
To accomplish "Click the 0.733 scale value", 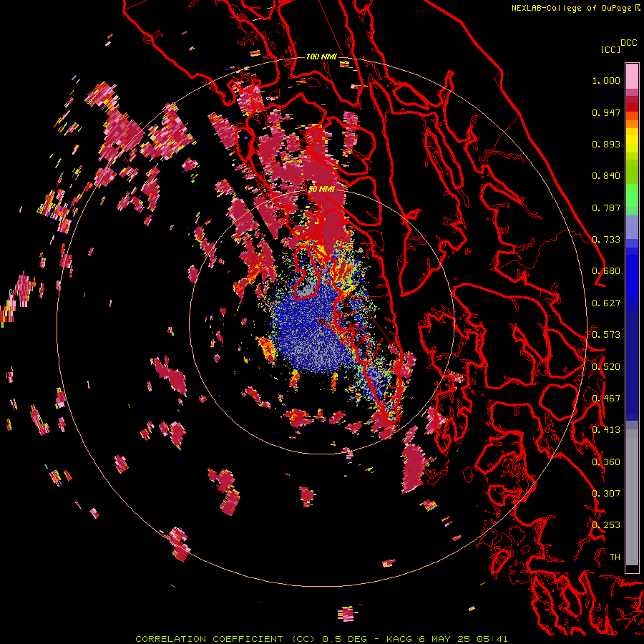I will 606,240.
